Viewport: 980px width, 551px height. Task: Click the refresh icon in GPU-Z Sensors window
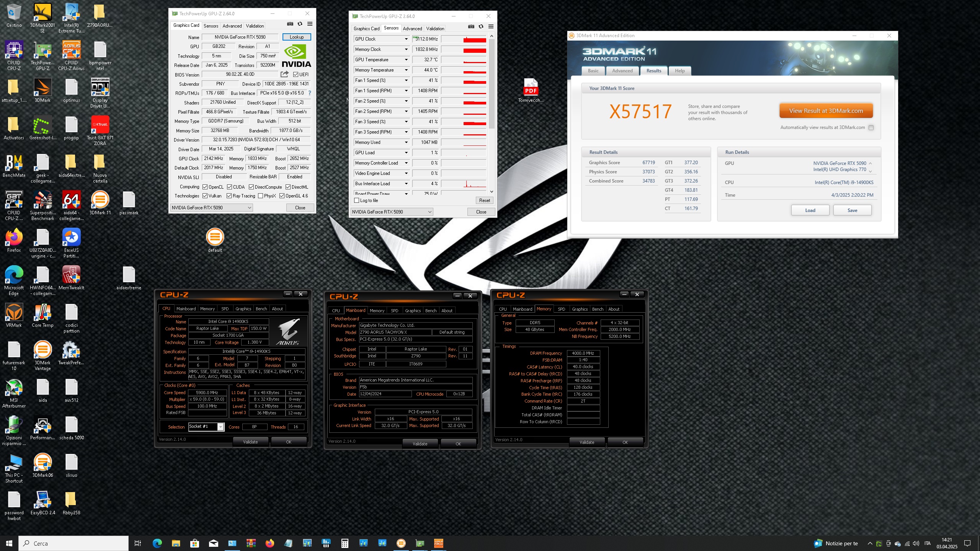[x=481, y=27]
